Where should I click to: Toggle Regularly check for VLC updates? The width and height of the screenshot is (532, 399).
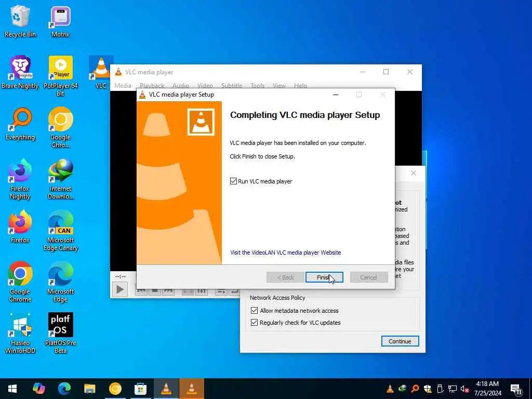(254, 323)
